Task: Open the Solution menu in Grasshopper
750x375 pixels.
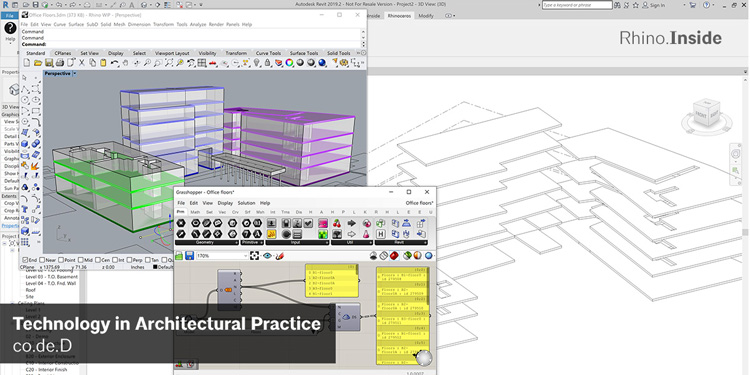Action: (x=246, y=203)
